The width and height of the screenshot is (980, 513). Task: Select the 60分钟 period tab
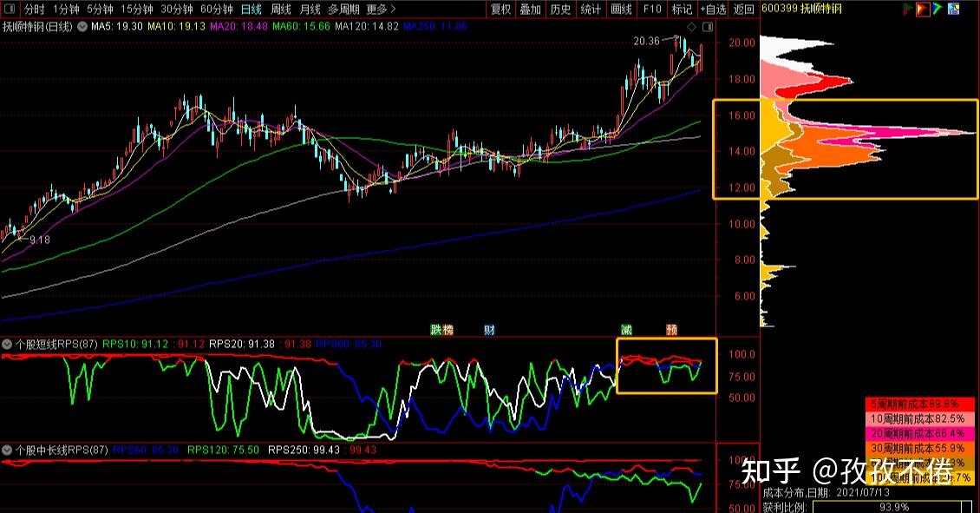pyautogui.click(x=216, y=10)
